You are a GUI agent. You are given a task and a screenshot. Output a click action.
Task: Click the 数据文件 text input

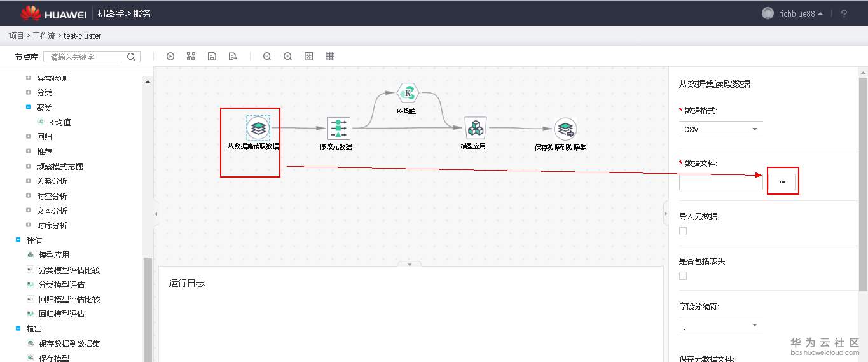click(x=721, y=182)
